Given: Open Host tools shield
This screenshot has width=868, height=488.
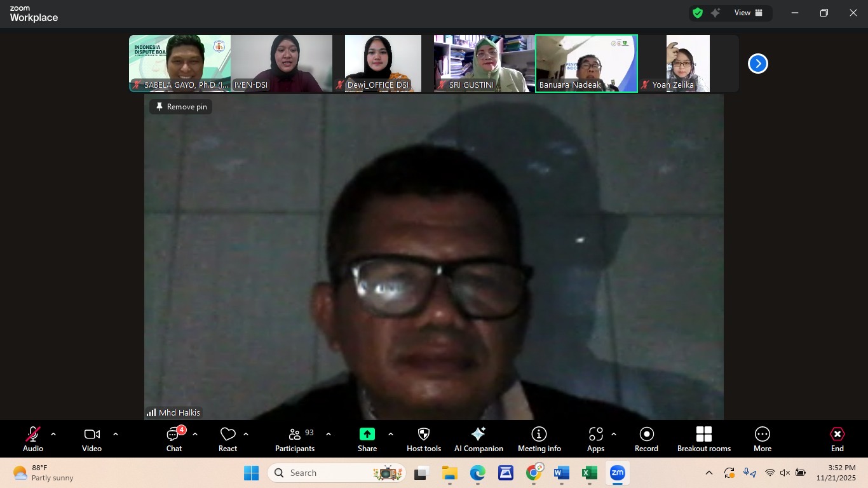Looking at the screenshot, I should 424,438.
